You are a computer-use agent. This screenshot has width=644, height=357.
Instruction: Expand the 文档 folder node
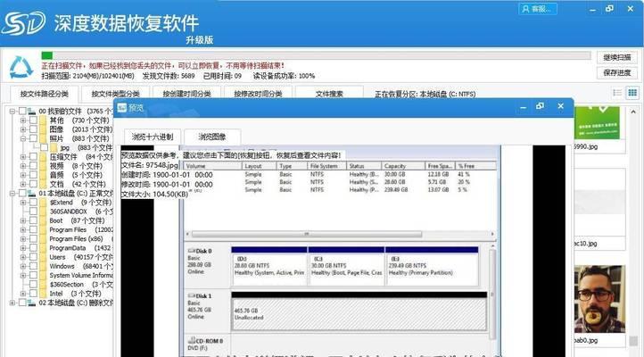(x=23, y=184)
